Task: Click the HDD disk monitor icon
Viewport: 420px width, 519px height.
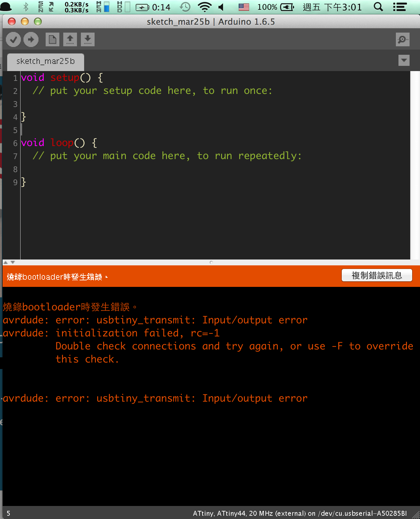Action: coord(123,7)
